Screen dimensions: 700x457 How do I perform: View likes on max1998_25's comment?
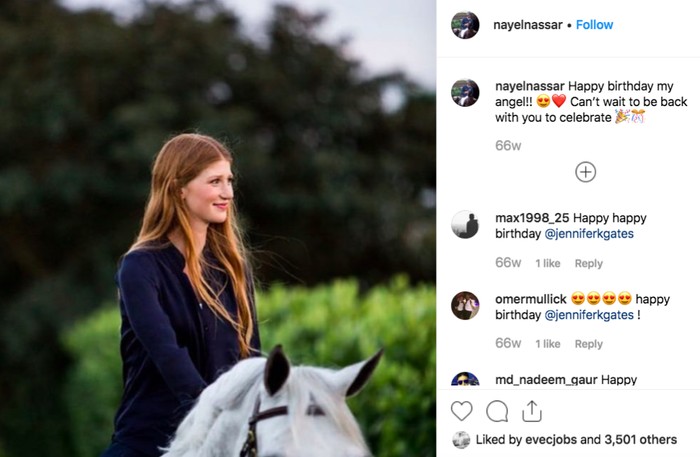point(547,263)
